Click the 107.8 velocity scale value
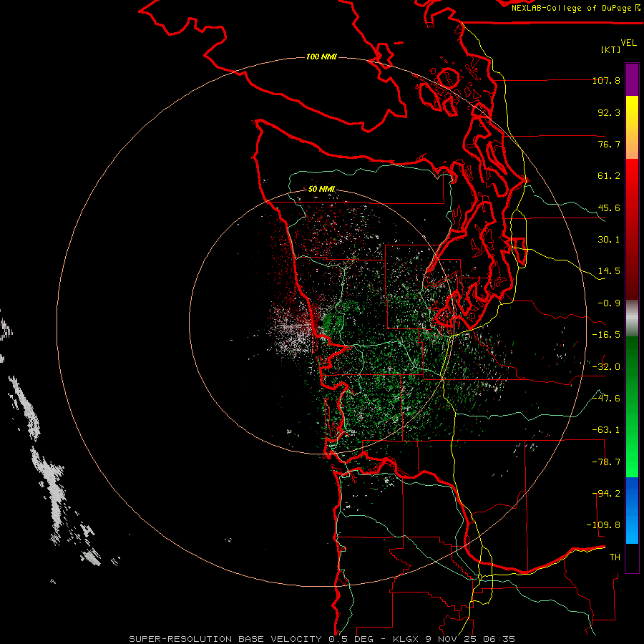The image size is (644, 644). [x=606, y=80]
